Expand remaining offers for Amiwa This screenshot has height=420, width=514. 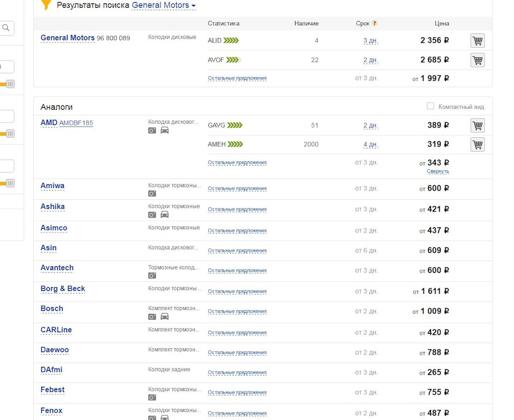237,189
